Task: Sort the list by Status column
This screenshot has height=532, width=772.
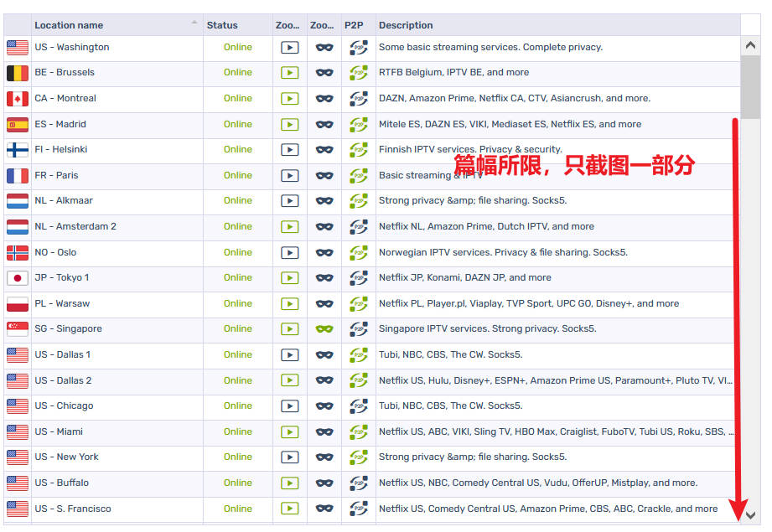Action: [x=222, y=25]
